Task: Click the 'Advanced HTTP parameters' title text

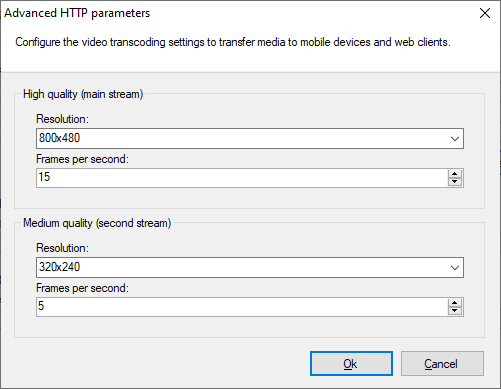Action: [x=77, y=13]
